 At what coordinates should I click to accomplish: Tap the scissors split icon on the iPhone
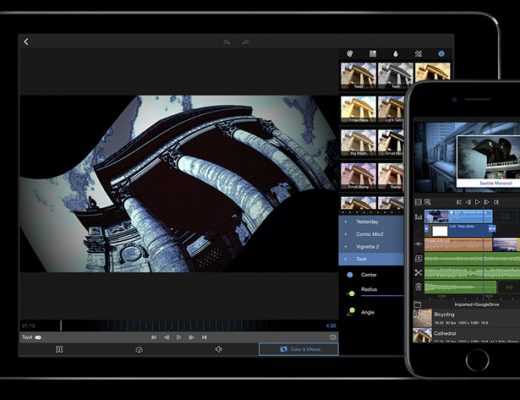[x=418, y=273]
